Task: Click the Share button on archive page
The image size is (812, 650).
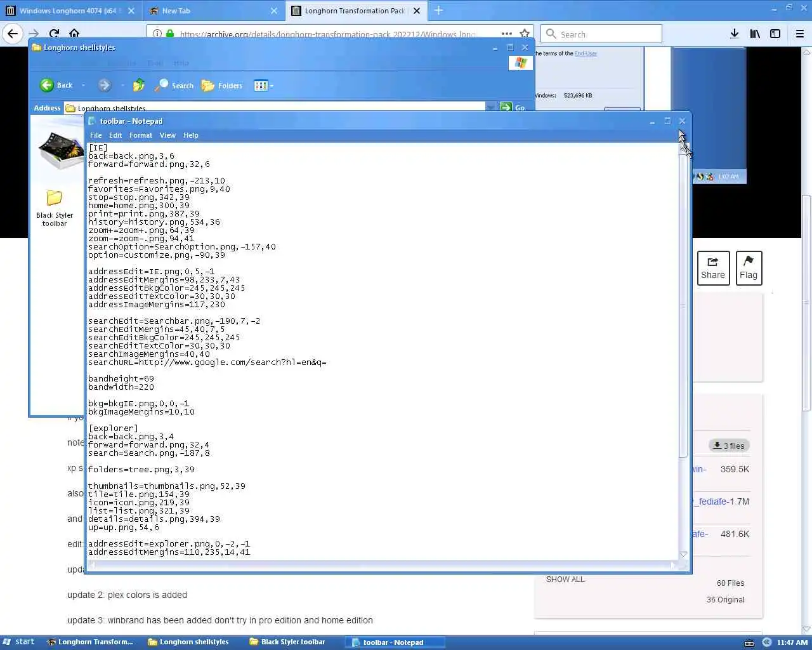Action: click(x=713, y=268)
